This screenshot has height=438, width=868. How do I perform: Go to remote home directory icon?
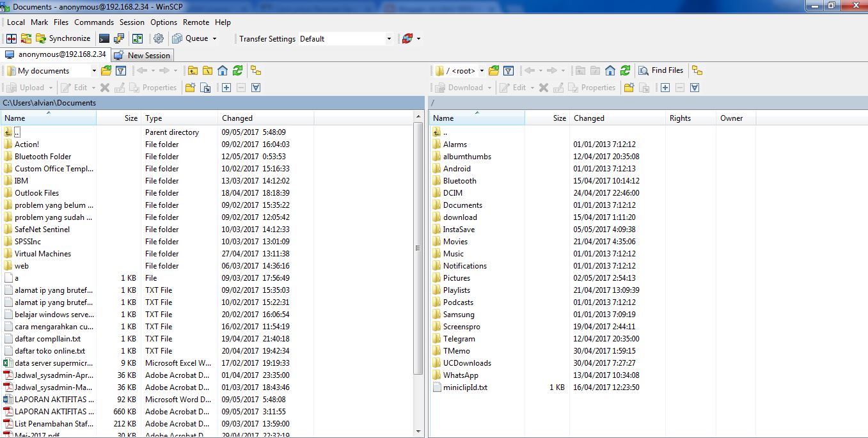610,70
